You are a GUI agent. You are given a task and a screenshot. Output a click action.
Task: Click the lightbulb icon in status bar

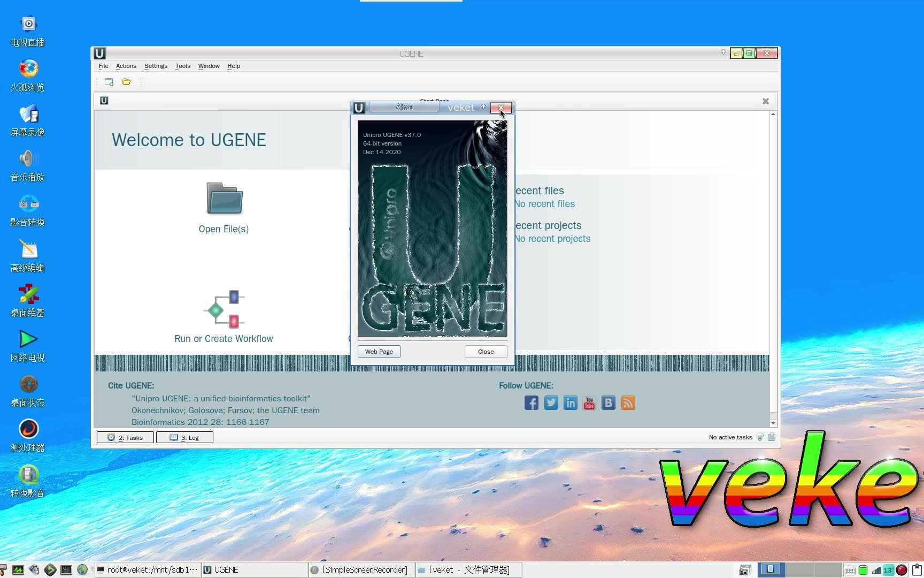760,437
